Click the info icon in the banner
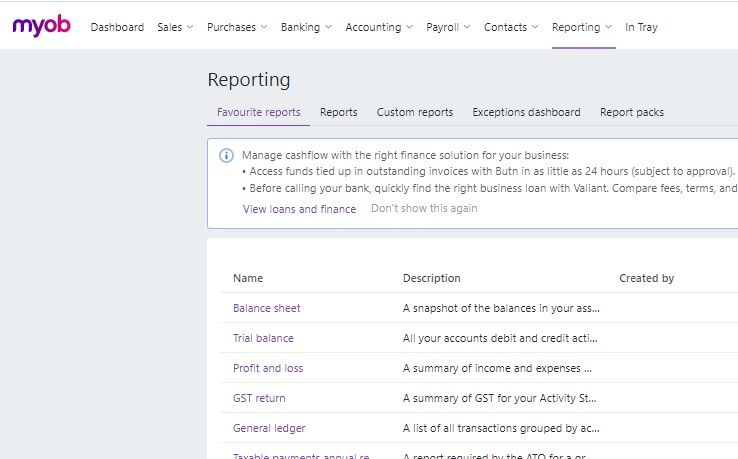The width and height of the screenshot is (738, 459). (226, 156)
